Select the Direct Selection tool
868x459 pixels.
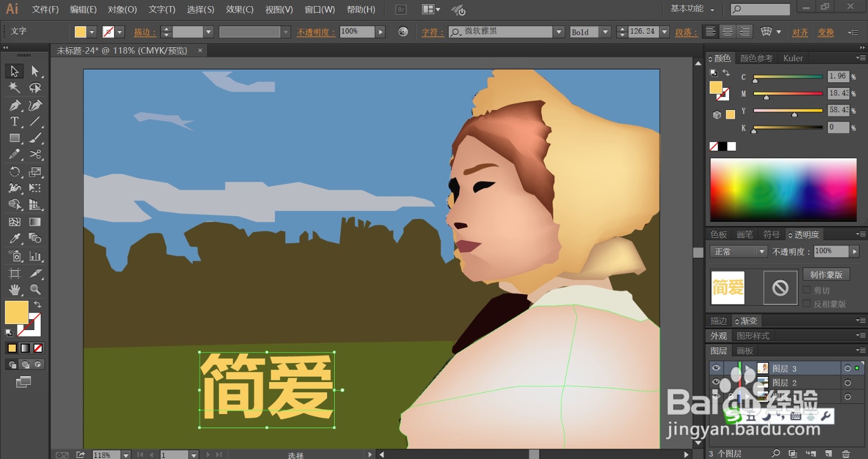pyautogui.click(x=35, y=71)
